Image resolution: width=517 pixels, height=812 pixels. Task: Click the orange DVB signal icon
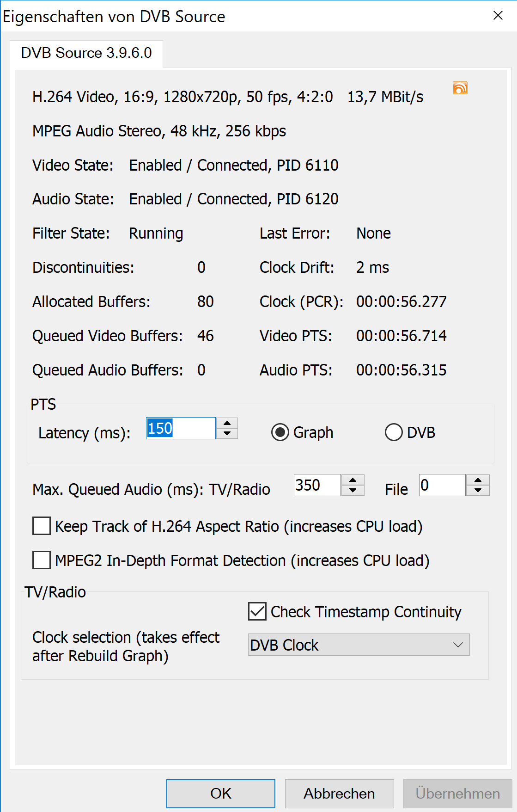[x=460, y=88]
